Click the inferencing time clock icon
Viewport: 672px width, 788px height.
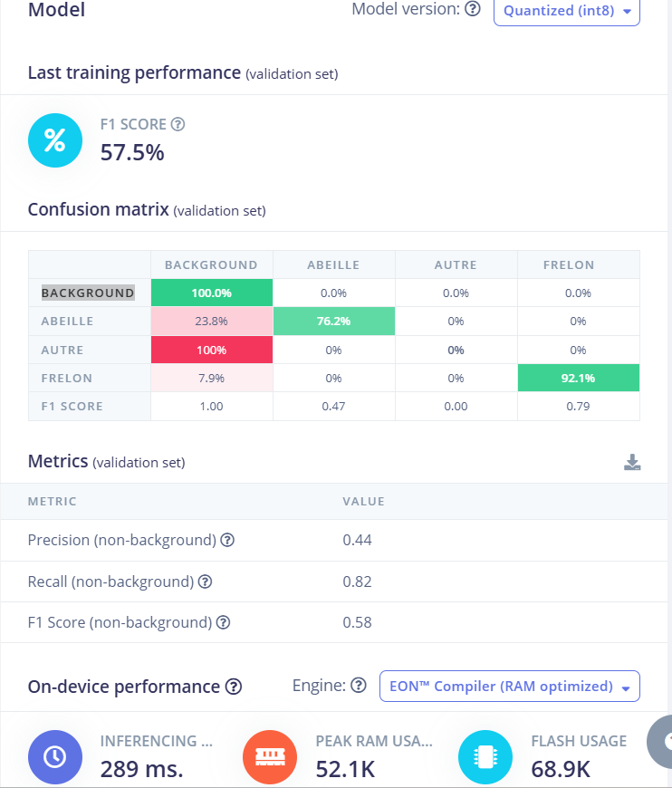(55, 755)
